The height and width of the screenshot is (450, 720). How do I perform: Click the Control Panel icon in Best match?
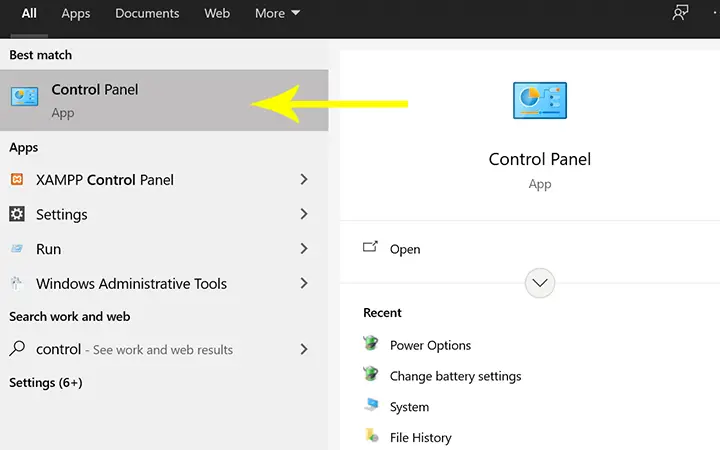pyautogui.click(x=24, y=96)
